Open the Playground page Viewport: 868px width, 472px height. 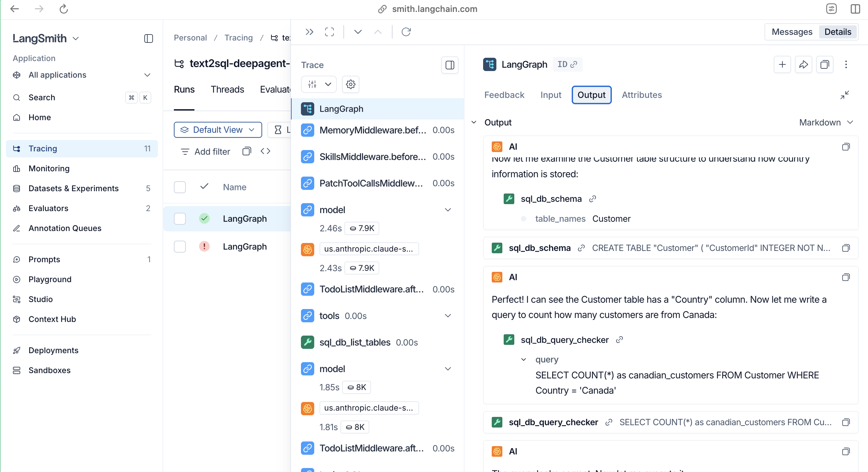coord(82,279)
